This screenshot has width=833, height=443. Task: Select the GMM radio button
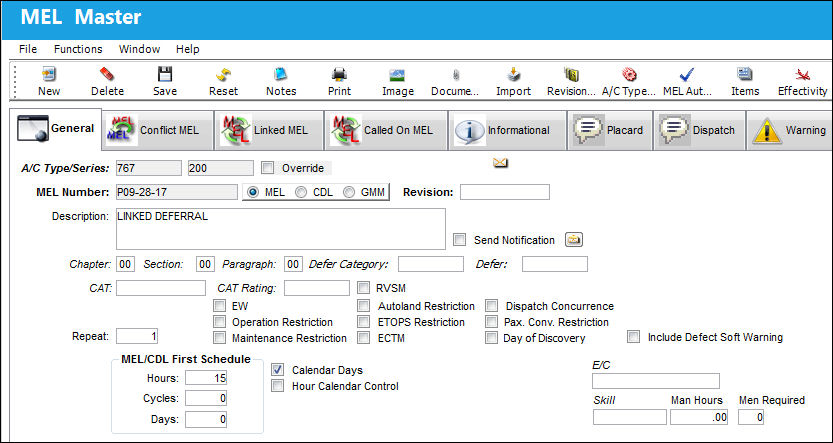pyautogui.click(x=348, y=192)
